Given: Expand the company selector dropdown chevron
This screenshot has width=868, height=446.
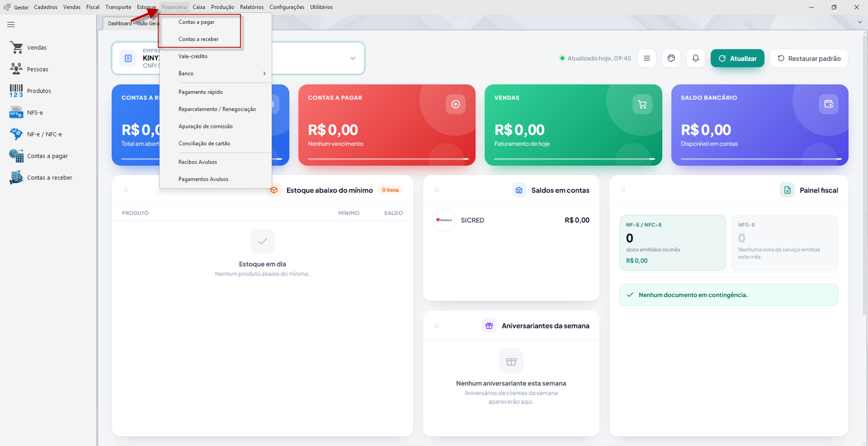Looking at the screenshot, I should pos(353,58).
